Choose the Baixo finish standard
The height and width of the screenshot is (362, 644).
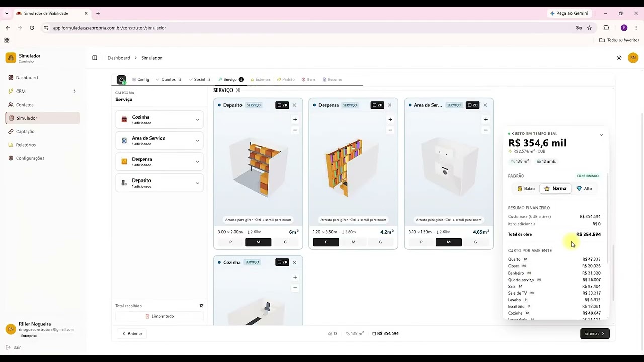tap(526, 189)
